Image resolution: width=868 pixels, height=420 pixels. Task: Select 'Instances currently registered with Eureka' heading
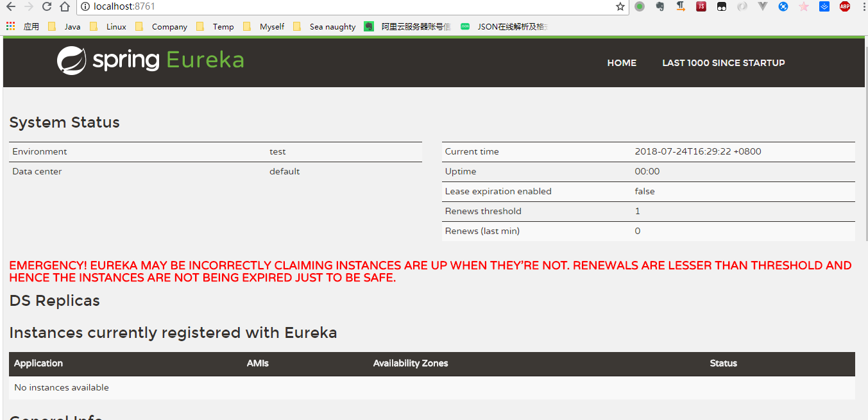click(x=173, y=333)
